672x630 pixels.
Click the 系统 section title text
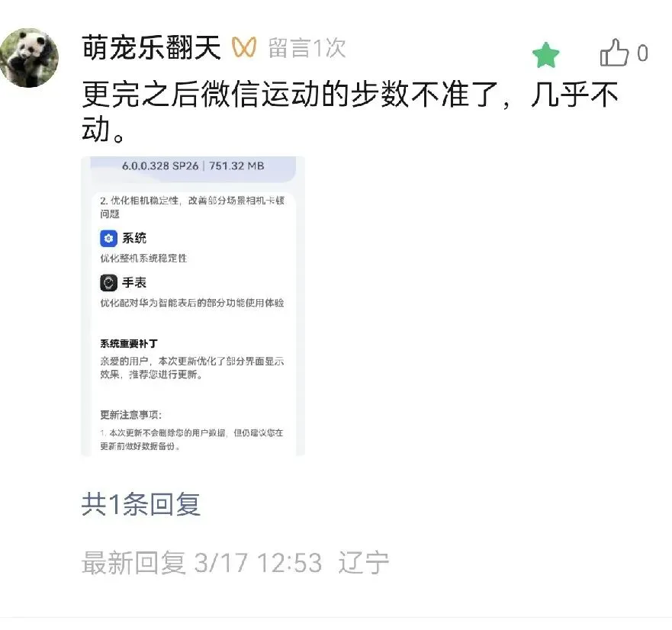[134, 238]
